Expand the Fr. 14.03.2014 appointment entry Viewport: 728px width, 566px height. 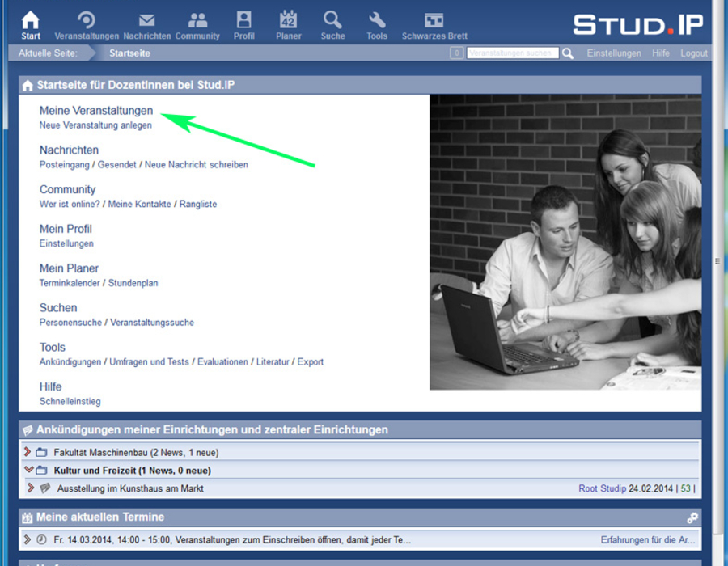[28, 539]
